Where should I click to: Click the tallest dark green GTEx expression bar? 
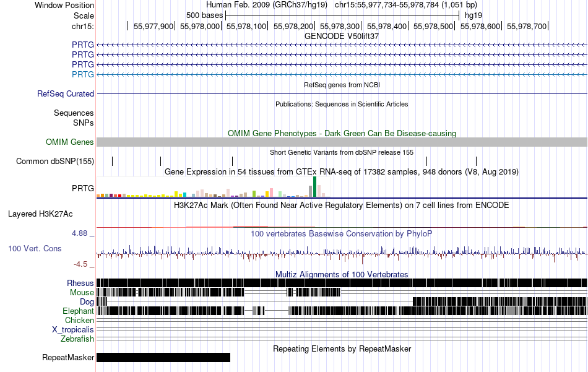point(314,187)
